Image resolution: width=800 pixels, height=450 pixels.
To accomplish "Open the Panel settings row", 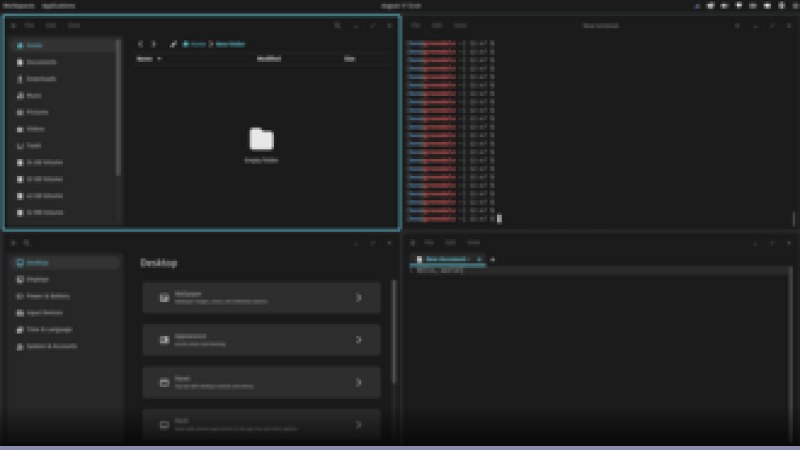I will tap(261, 382).
